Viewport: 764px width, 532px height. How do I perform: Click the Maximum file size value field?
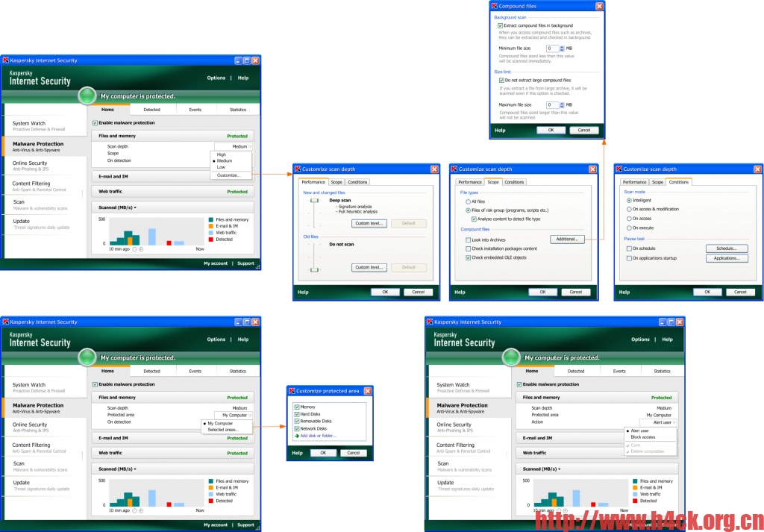553,104
